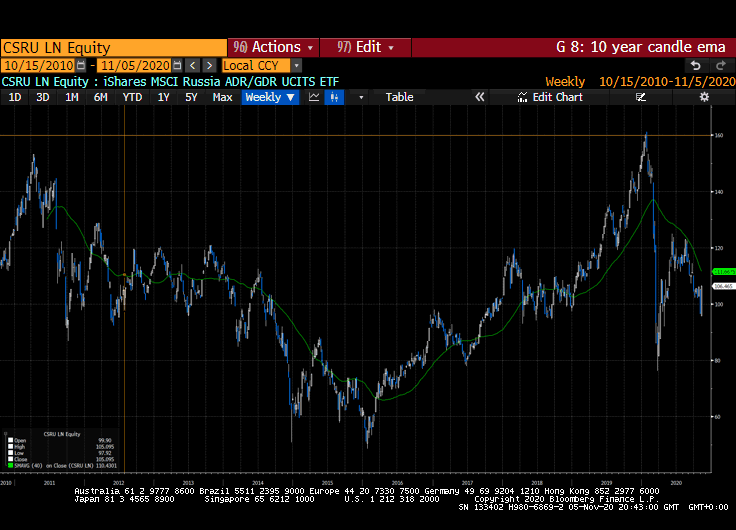Image resolution: width=736 pixels, height=530 pixels.
Task: Open the Table view
Action: tap(399, 97)
